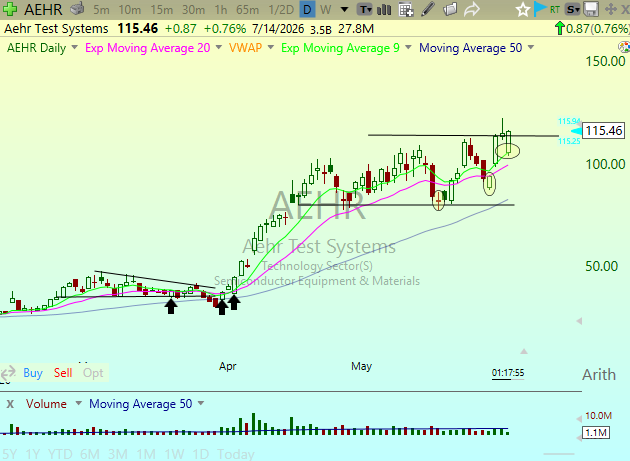
Task: Click the blue flag icon
Action: pos(540,9)
